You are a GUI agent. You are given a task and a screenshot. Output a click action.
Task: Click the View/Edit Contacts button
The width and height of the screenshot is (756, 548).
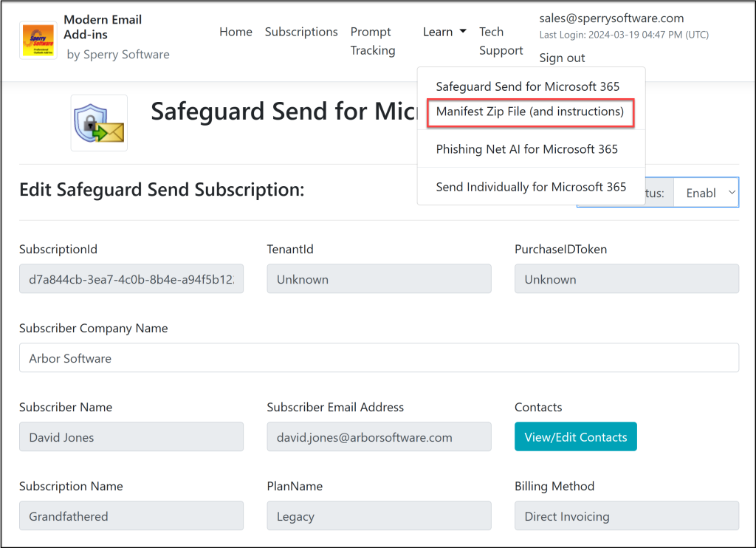(575, 436)
